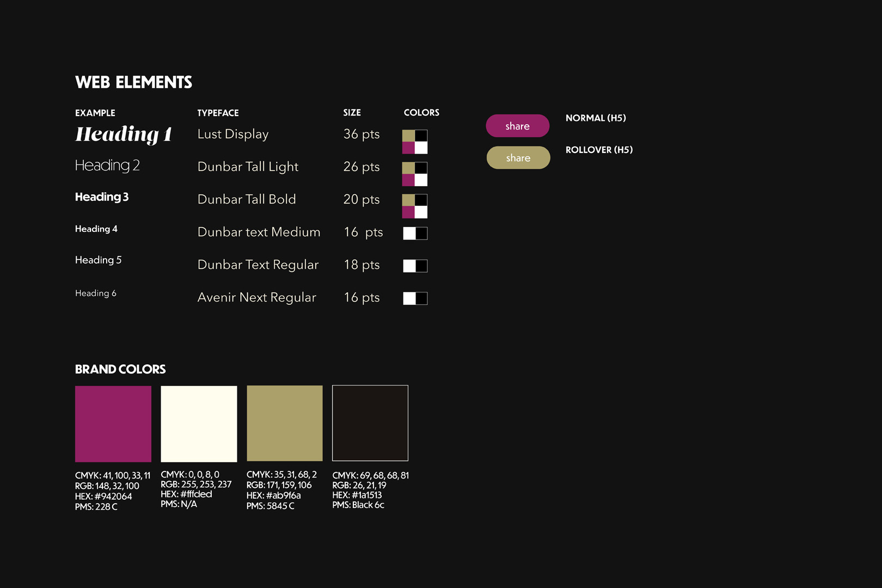Click '16 pts' in the Avenir Next Regular row
Image resolution: width=882 pixels, height=588 pixels.
click(x=362, y=297)
